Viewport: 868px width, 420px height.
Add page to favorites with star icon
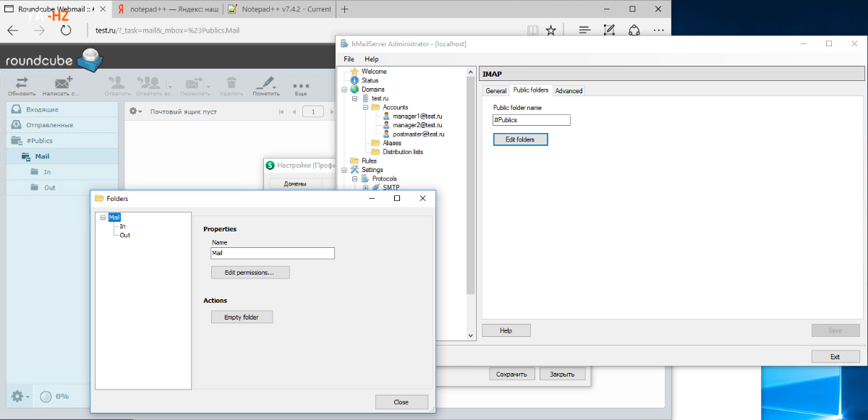coord(551,30)
